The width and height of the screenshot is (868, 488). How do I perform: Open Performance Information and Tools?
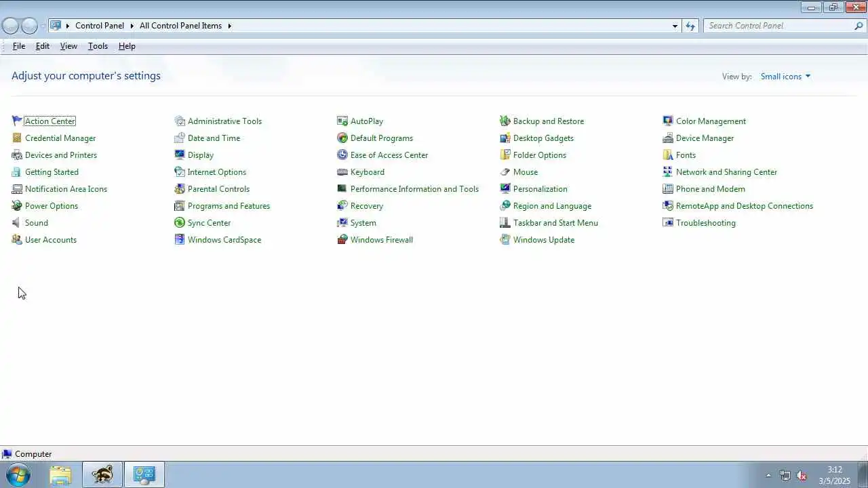pyautogui.click(x=414, y=189)
